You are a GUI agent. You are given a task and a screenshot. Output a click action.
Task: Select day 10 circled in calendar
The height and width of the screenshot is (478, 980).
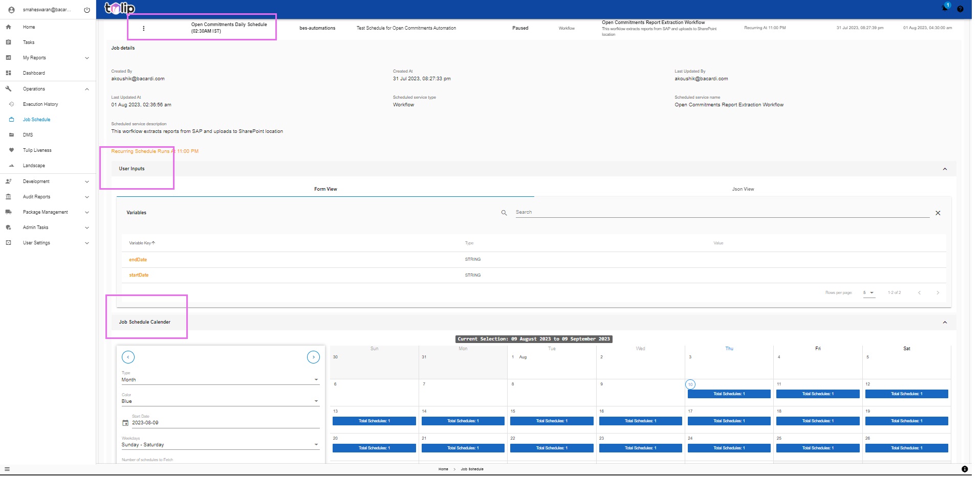coord(690,384)
